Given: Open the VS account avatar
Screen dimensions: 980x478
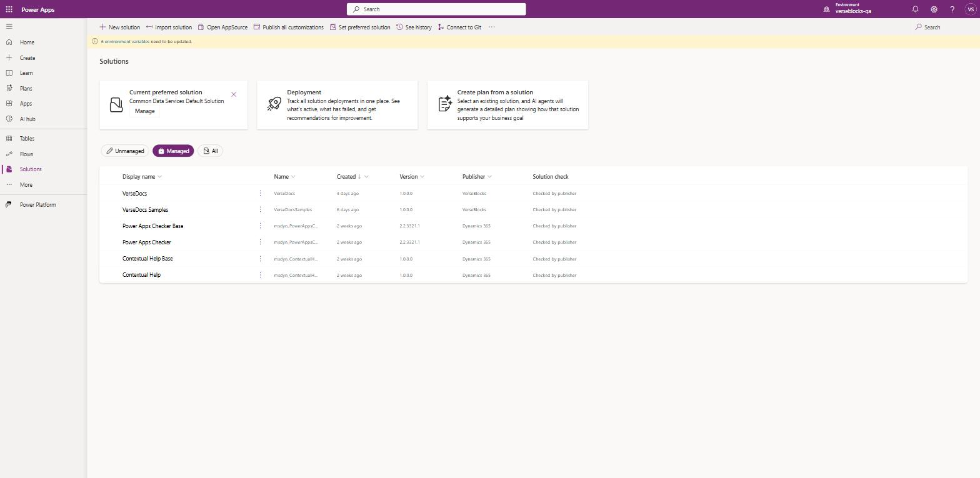Looking at the screenshot, I should click(971, 9).
